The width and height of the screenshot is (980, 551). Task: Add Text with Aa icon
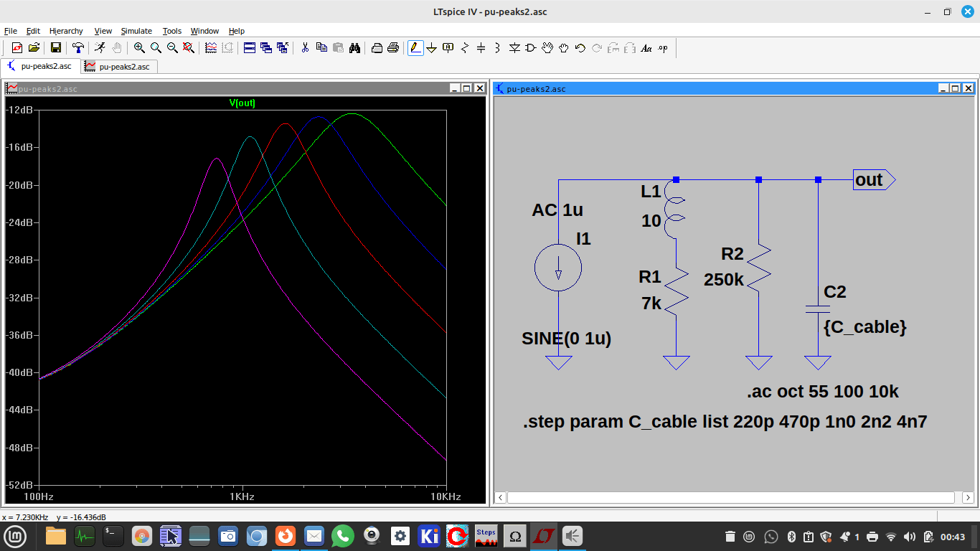click(646, 48)
